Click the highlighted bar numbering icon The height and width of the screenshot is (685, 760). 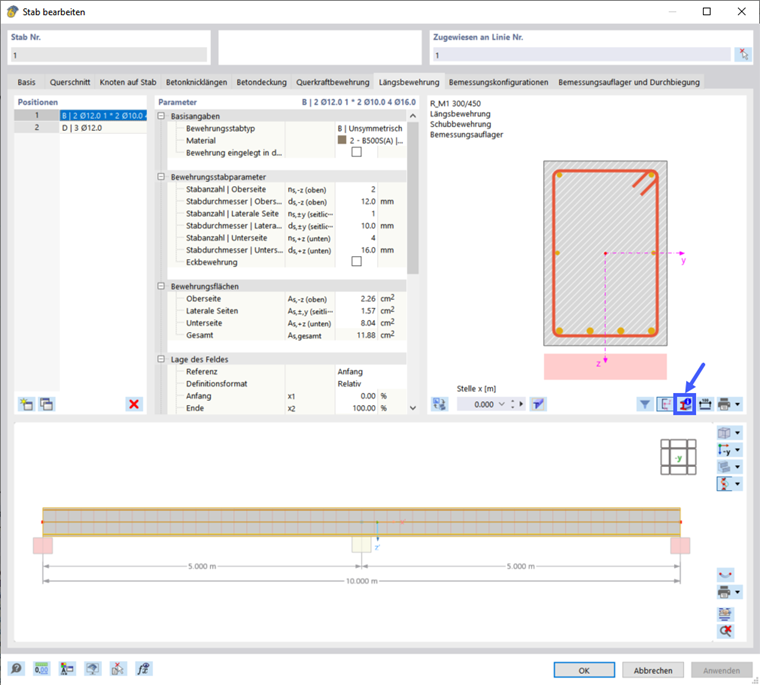[684, 404]
